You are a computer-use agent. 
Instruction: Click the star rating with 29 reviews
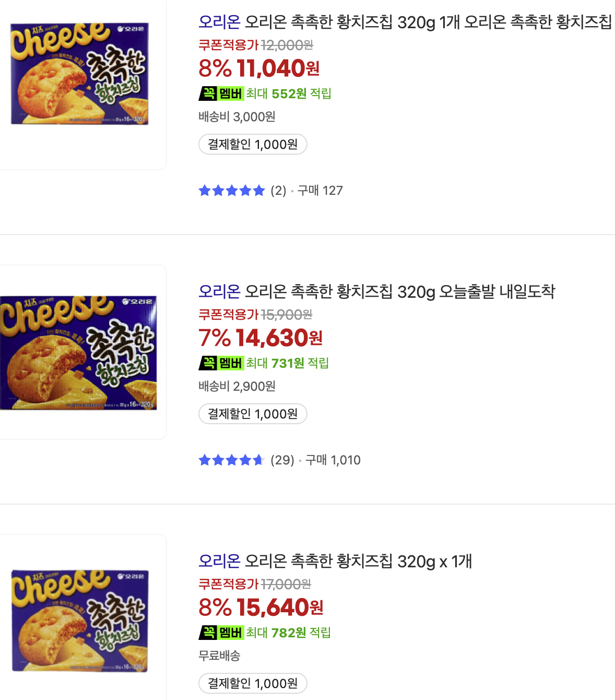click(x=232, y=460)
